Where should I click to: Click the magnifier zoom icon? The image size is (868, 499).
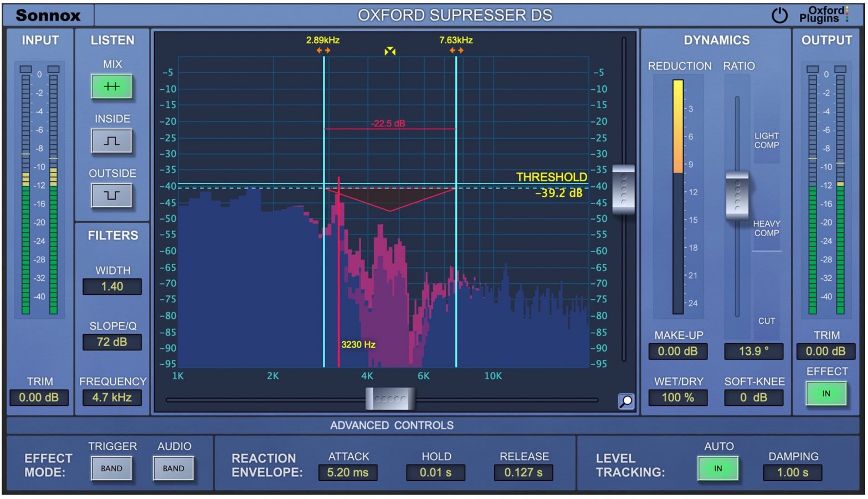click(625, 401)
